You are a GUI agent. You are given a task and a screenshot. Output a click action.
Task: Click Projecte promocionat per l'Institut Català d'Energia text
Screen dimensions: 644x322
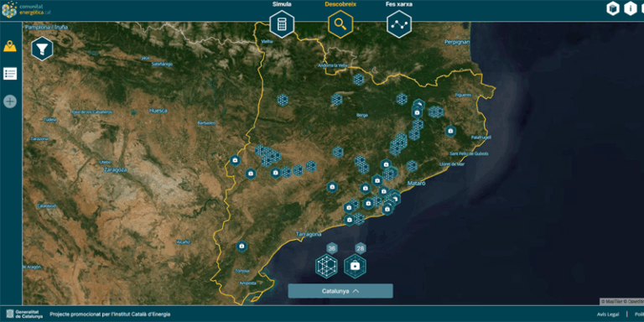point(110,314)
